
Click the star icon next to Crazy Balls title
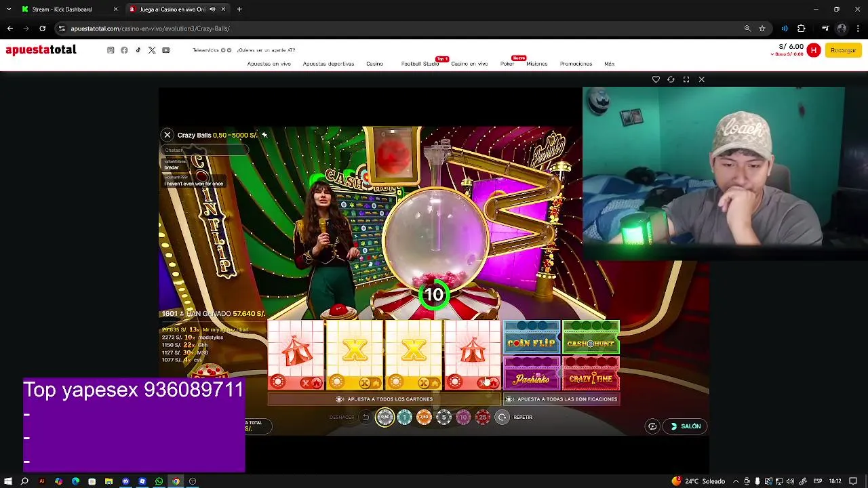pos(264,135)
